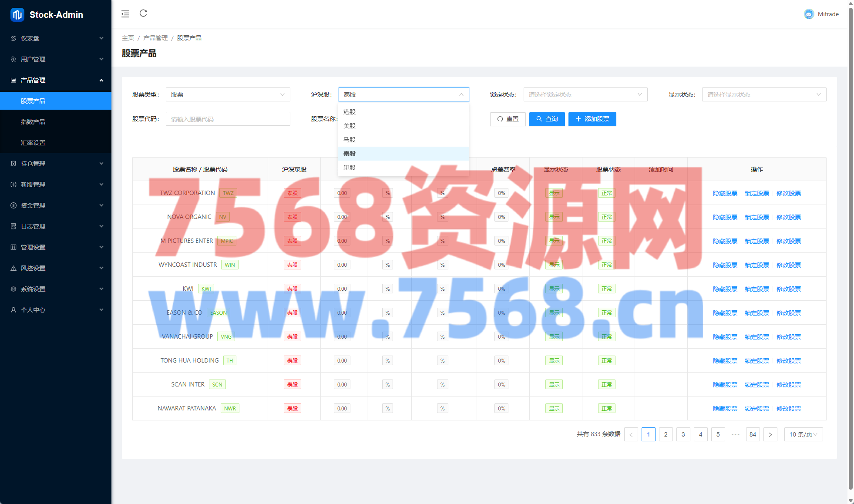
Task: Click the 股票代码 input field
Action: click(x=228, y=119)
